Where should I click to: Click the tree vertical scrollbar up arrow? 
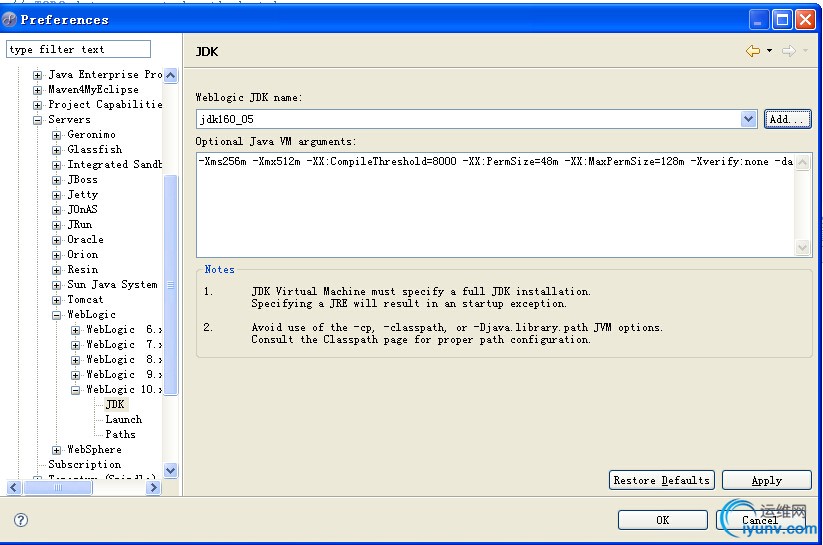[170, 76]
